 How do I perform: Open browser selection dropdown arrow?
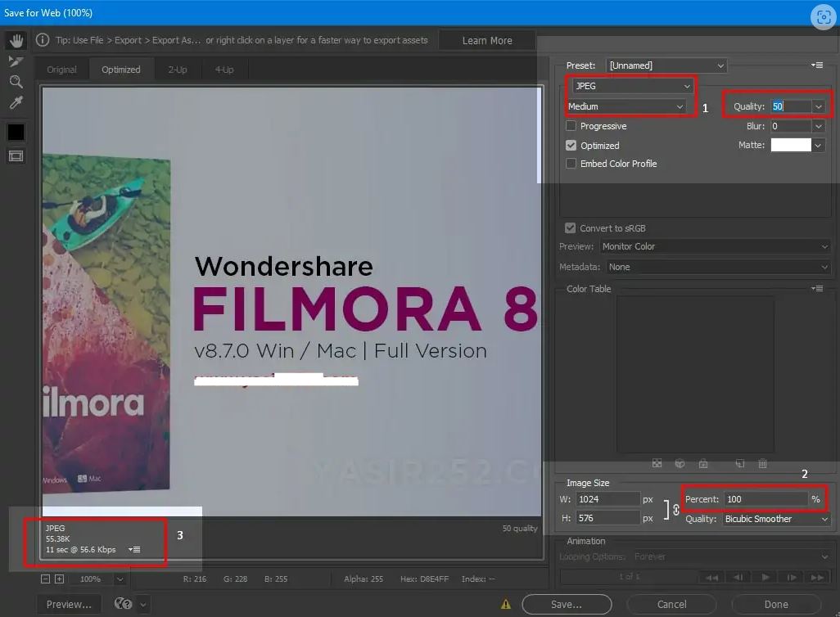[x=143, y=604]
